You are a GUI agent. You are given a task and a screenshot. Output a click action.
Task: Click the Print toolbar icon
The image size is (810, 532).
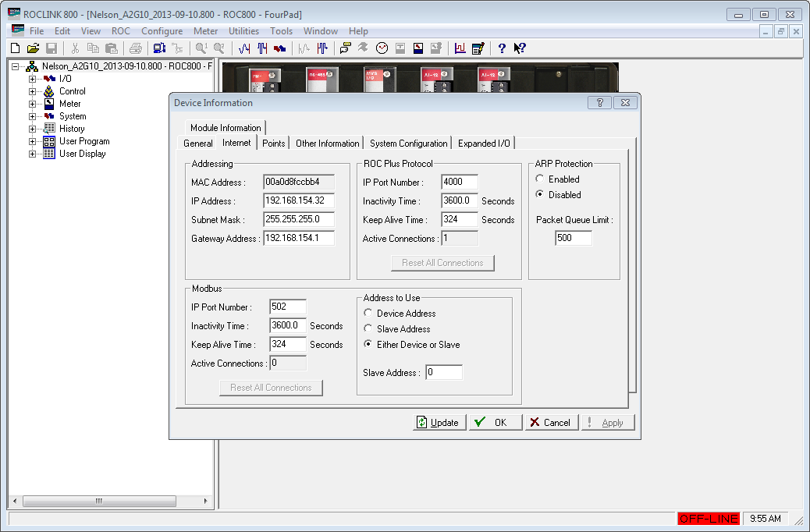pyautogui.click(x=135, y=48)
